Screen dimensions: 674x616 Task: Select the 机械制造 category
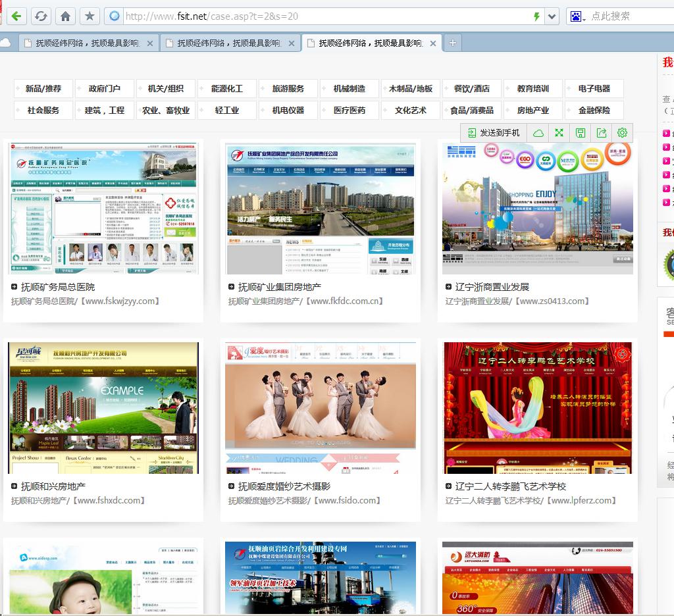[x=350, y=89]
